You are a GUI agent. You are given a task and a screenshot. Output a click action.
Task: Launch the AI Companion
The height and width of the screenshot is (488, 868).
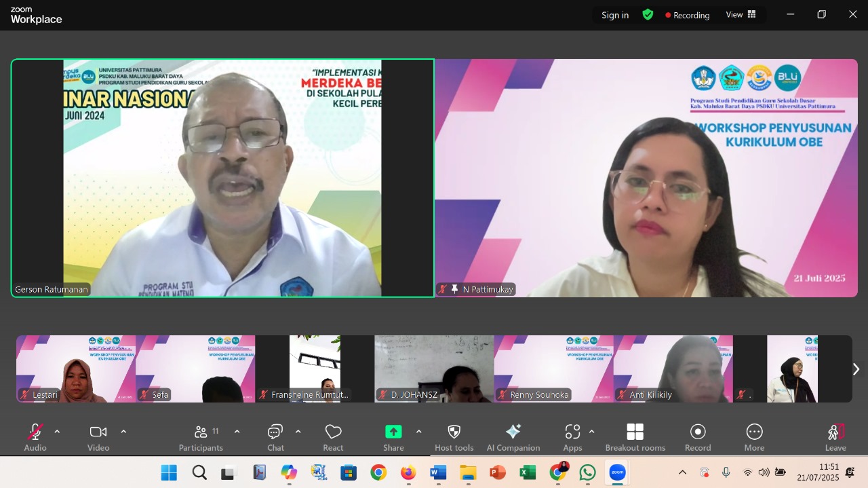click(513, 437)
